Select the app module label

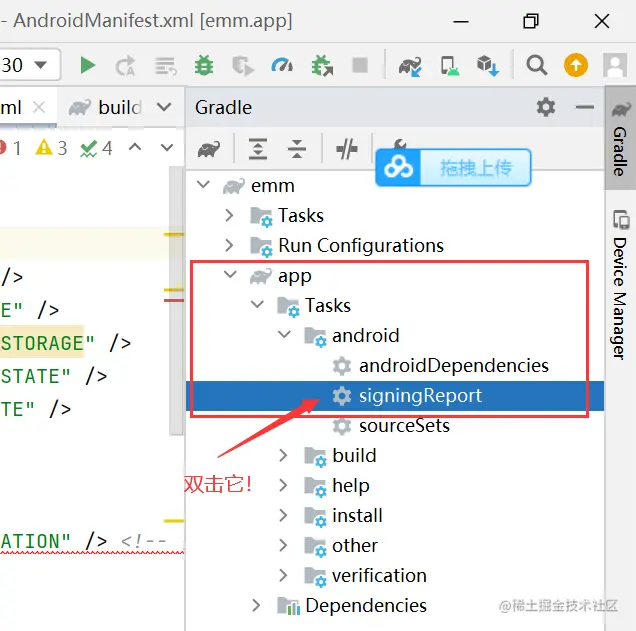[x=294, y=277]
